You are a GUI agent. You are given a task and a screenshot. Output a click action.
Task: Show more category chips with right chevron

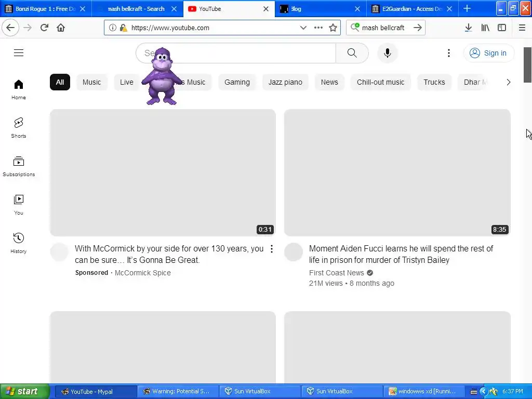[508, 82]
